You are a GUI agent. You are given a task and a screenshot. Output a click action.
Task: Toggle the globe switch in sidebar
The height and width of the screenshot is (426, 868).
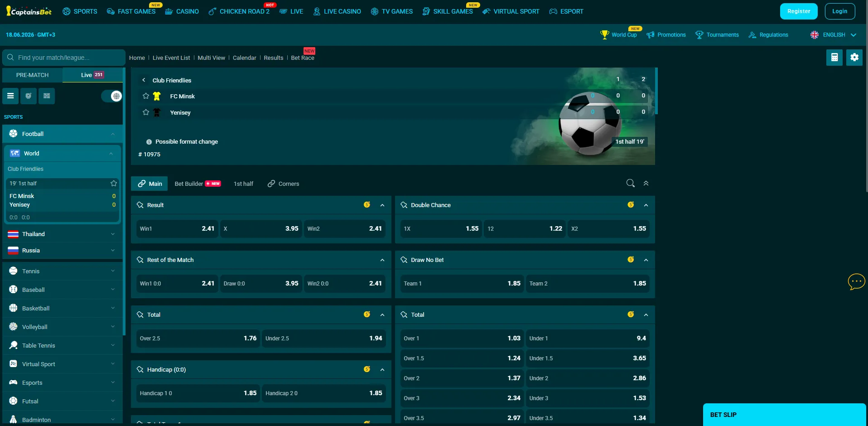111,96
